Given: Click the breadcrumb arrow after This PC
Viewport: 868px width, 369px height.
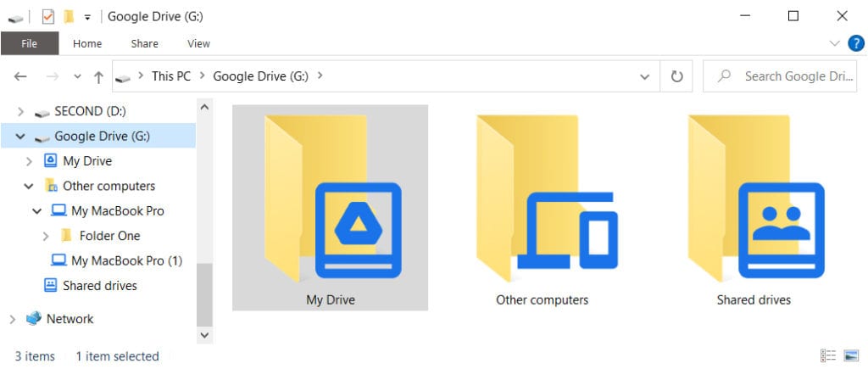Looking at the screenshot, I should [202, 75].
